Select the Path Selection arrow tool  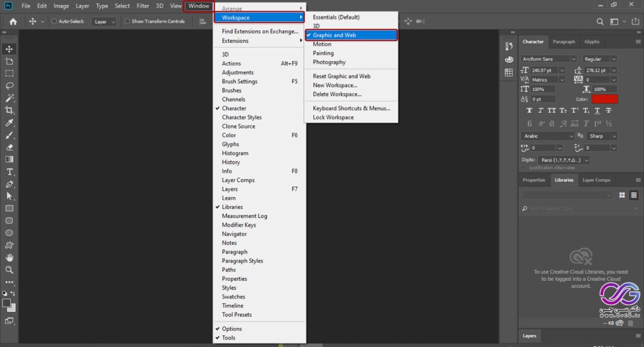(x=9, y=196)
